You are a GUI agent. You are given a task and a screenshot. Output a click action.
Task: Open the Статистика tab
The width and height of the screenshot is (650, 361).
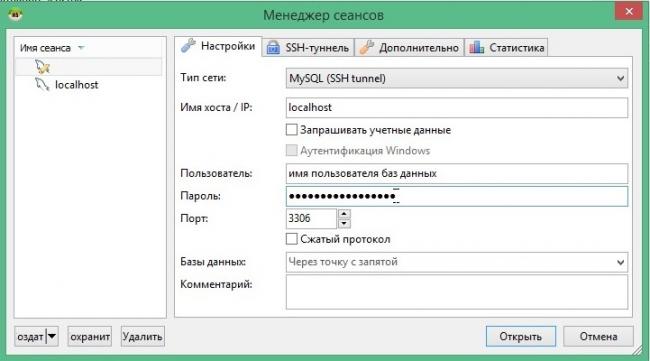click(x=506, y=48)
